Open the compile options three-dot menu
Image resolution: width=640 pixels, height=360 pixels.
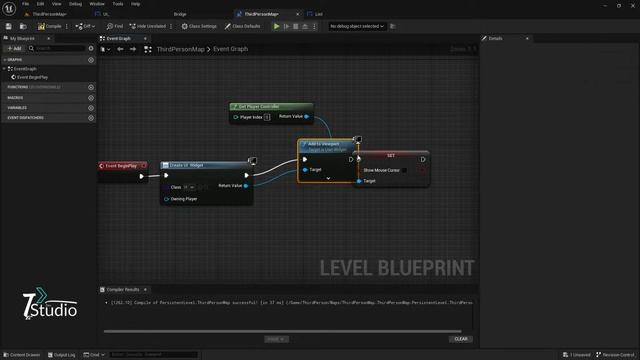point(67,26)
